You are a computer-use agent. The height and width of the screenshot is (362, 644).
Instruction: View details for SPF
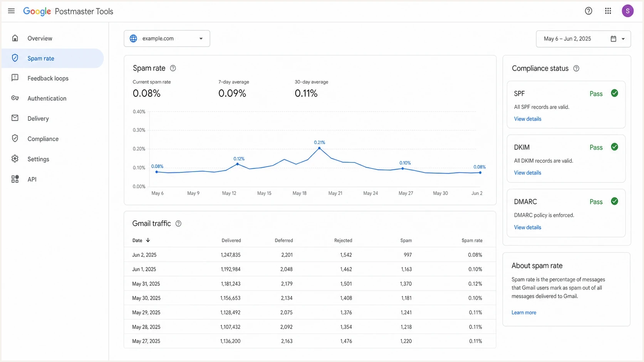527,119
